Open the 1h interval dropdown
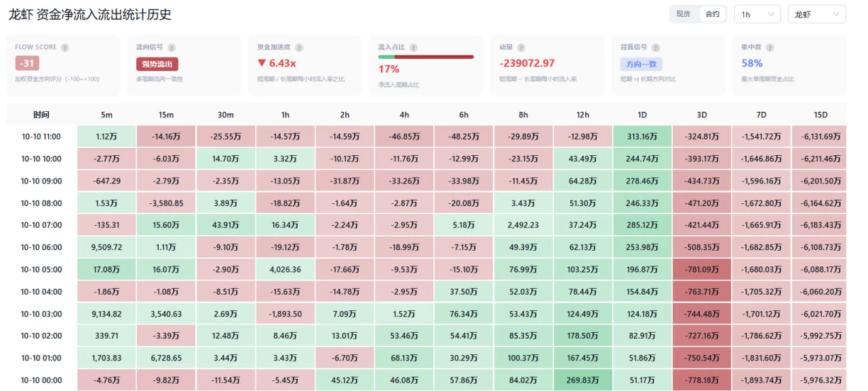868x391 pixels. coord(757,14)
